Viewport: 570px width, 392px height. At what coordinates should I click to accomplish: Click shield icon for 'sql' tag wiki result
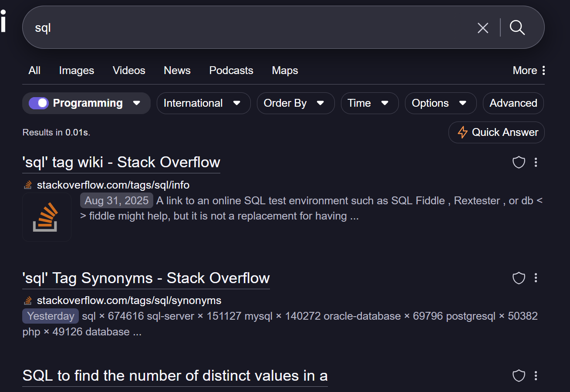[x=519, y=162]
